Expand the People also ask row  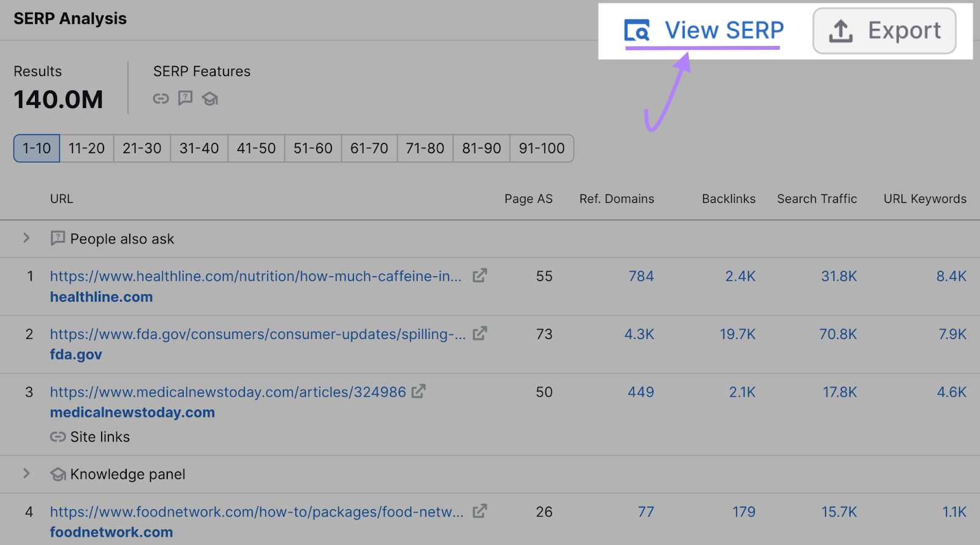[x=26, y=238]
